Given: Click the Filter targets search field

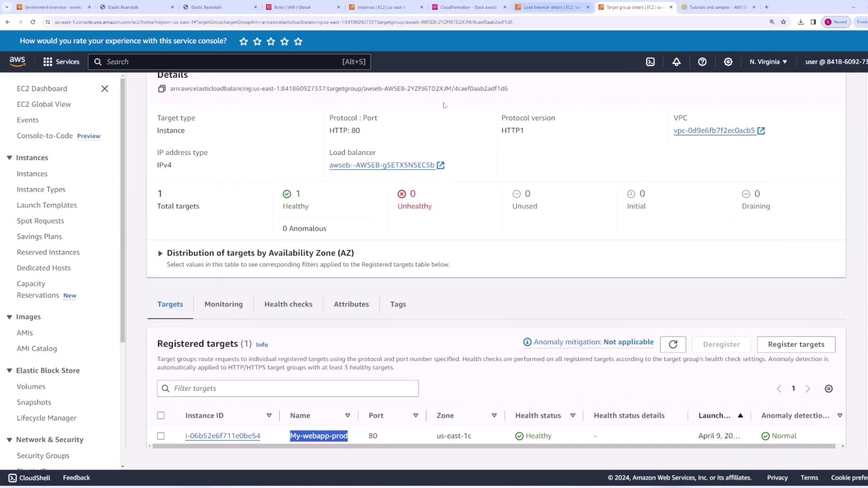Looking at the screenshot, I should [288, 389].
